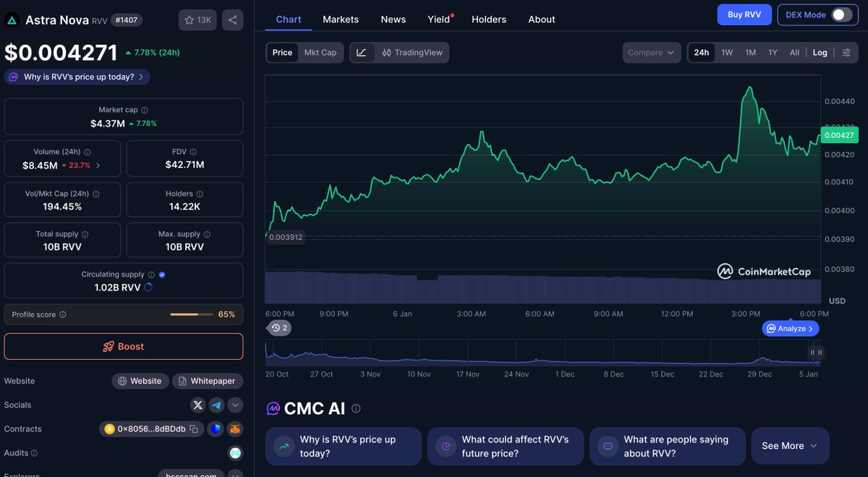Screen dimensions: 868x477
Task: Click the Boost button
Action: [x=124, y=346]
